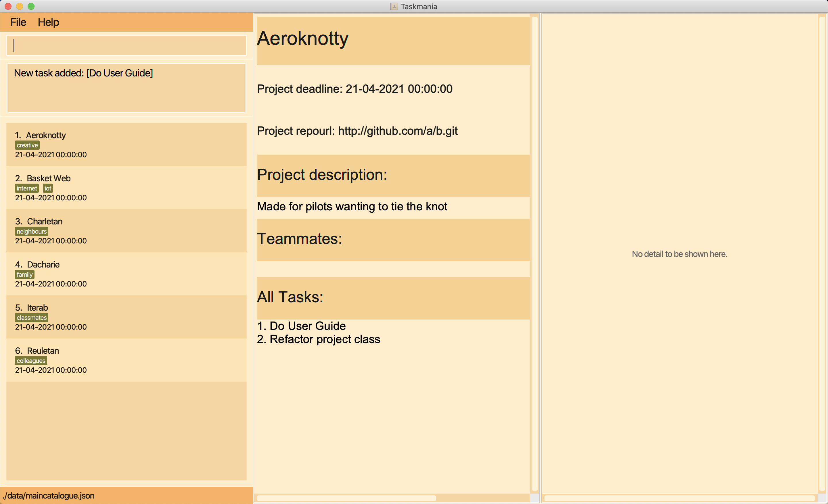The width and height of the screenshot is (828, 504).
Task: Click the Taskmania title bar icon
Action: point(394,6)
